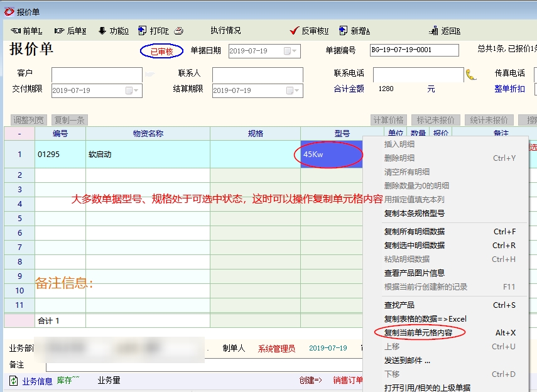Go to next document with 后单 button

(x=70, y=31)
